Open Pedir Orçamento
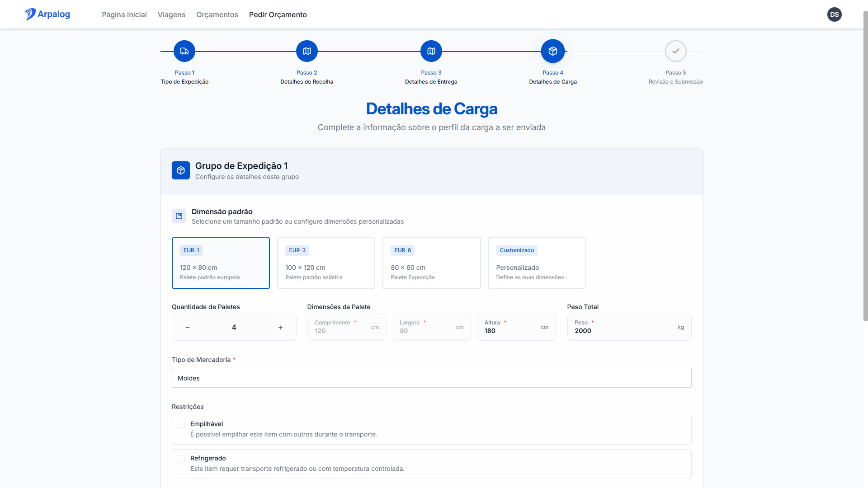The image size is (868, 488). [x=278, y=14]
